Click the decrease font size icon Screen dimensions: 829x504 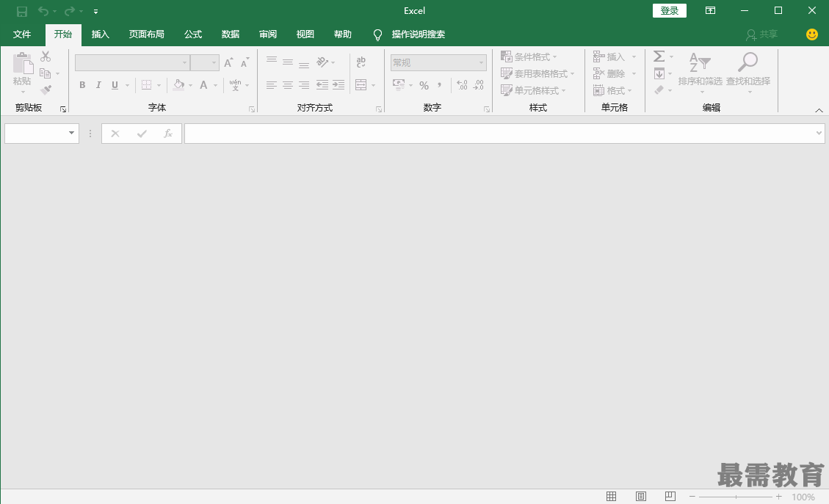[245, 62]
